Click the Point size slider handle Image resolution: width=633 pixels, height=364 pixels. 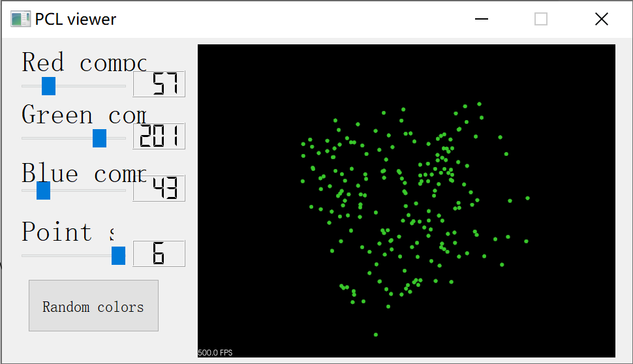coord(118,256)
